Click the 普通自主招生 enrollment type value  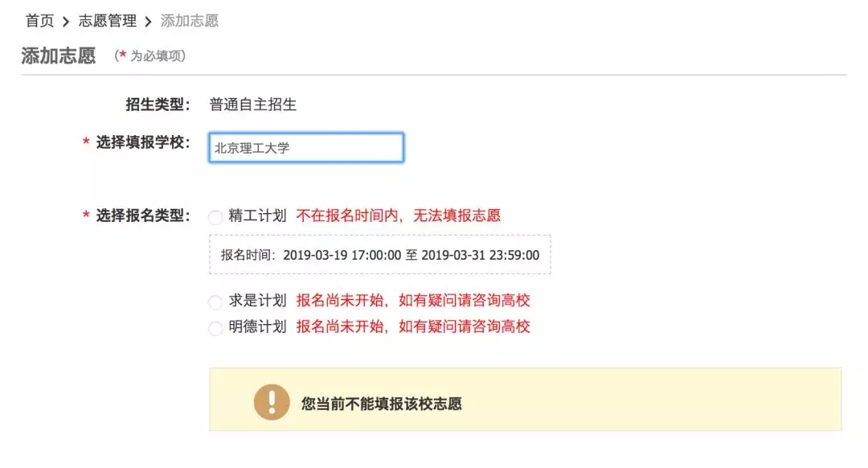pos(253,105)
